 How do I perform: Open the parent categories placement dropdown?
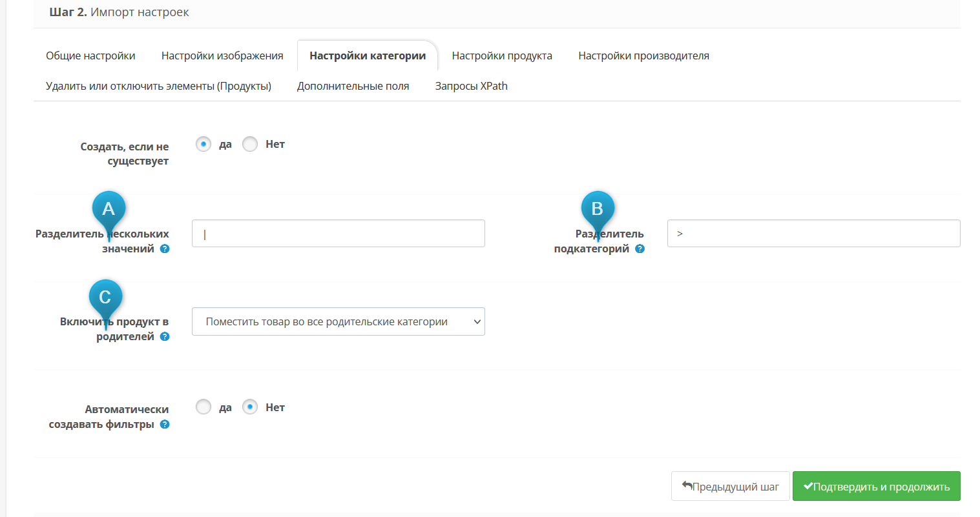point(338,321)
